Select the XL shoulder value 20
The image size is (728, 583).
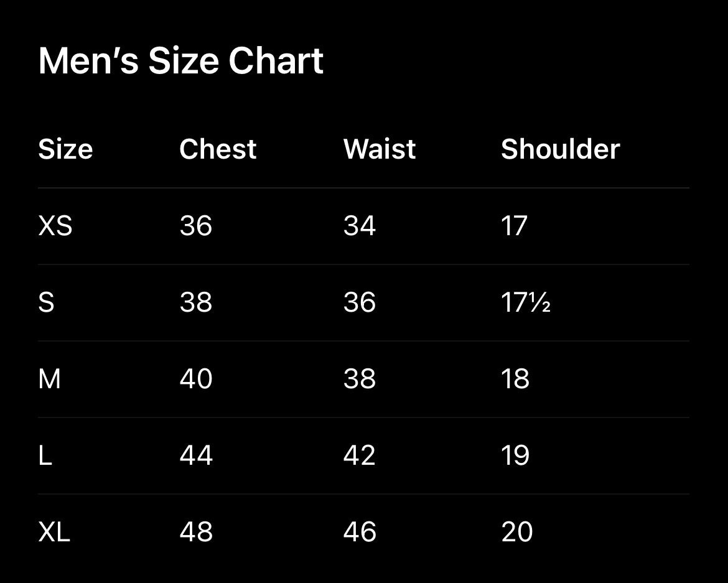pyautogui.click(x=517, y=532)
